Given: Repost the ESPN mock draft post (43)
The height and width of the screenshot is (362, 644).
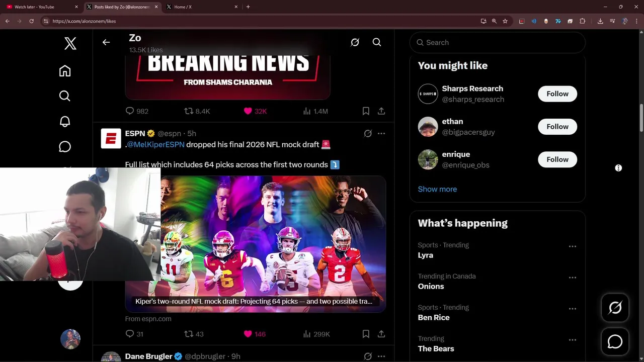Looking at the screenshot, I should tap(194, 334).
